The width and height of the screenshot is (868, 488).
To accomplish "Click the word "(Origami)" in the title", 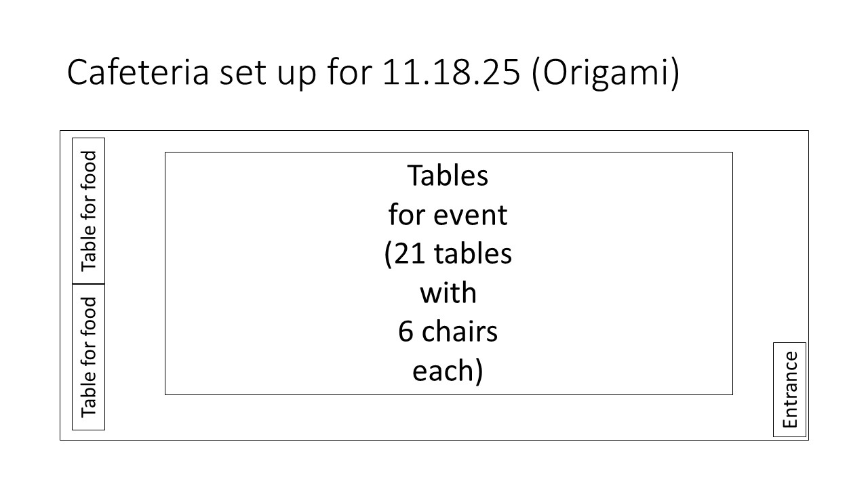I will 605,74.
